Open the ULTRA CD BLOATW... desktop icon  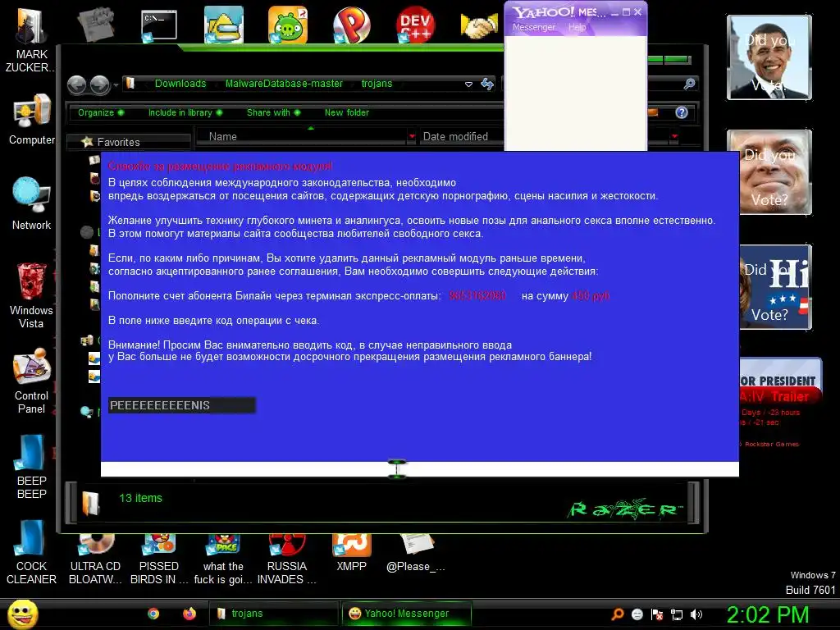pos(95,559)
